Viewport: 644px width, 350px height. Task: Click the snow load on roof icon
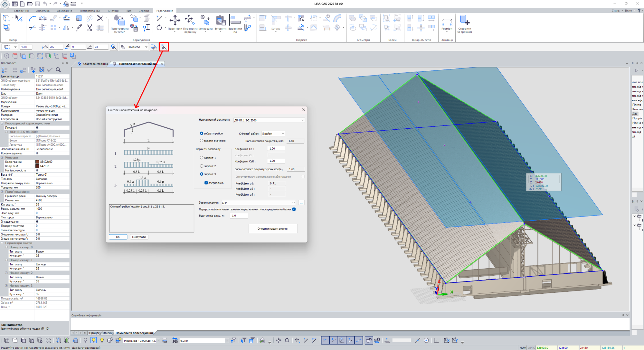coord(164,47)
